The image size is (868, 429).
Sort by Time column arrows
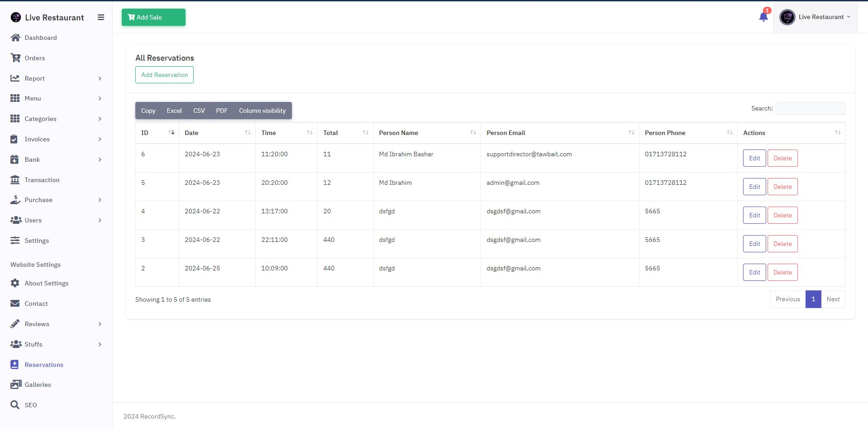[310, 132]
